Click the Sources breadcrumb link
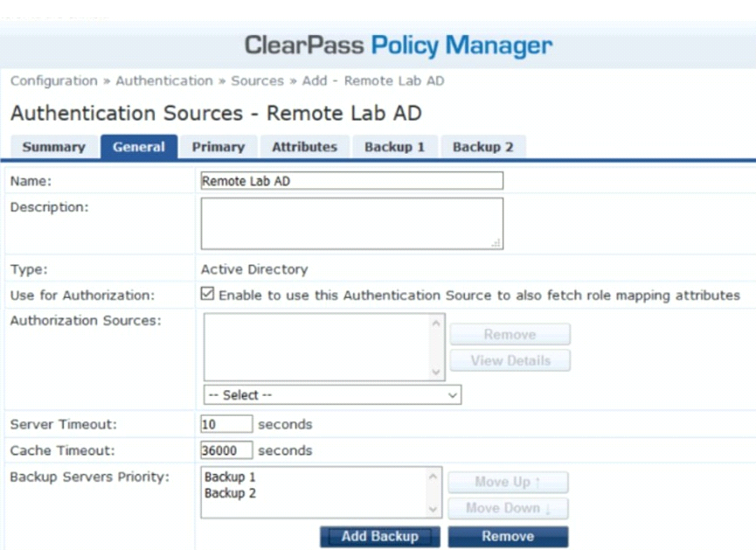The height and width of the screenshot is (550, 756). pos(258,80)
